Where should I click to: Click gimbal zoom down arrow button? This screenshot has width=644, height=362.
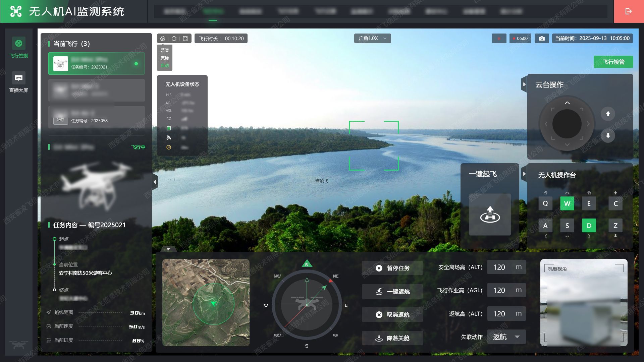click(608, 136)
